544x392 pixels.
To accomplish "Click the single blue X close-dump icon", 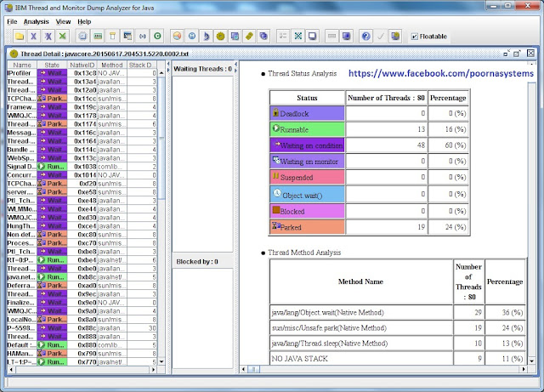I will 34,36.
